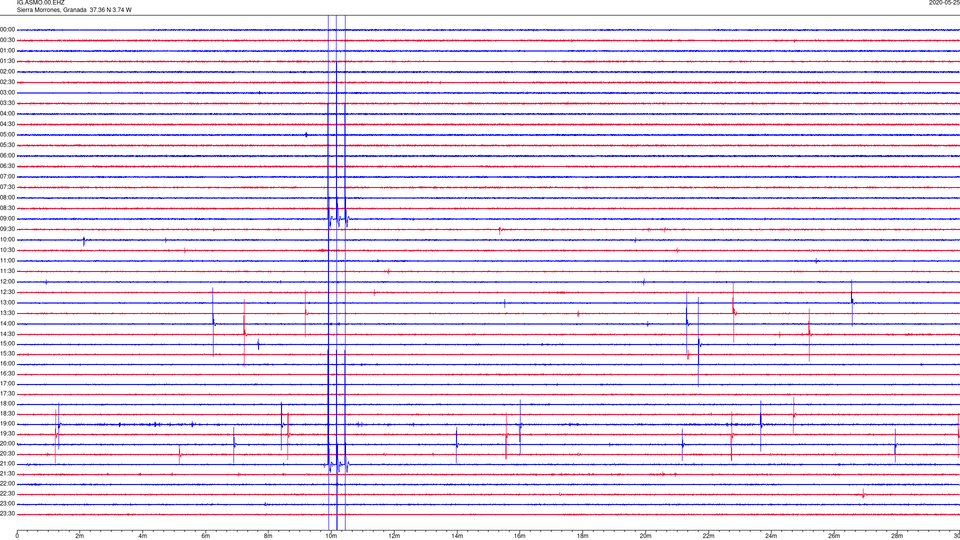Select the 17:00 time label

click(7, 384)
